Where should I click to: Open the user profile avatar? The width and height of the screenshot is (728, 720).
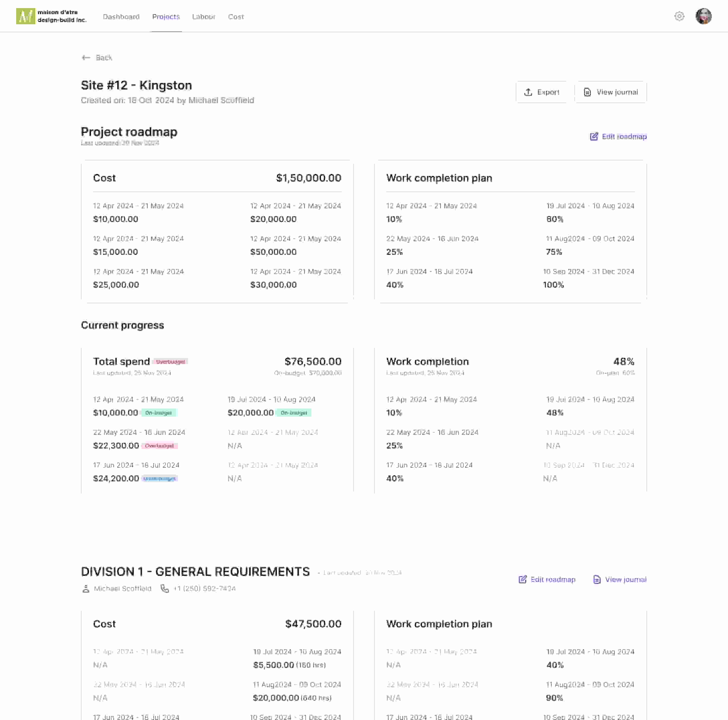point(703,16)
